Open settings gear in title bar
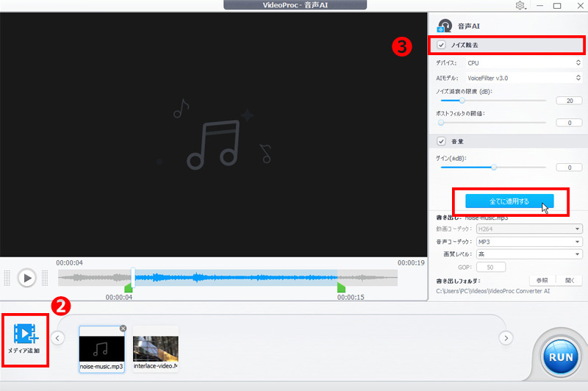The height and width of the screenshot is (391, 588). 520,6
